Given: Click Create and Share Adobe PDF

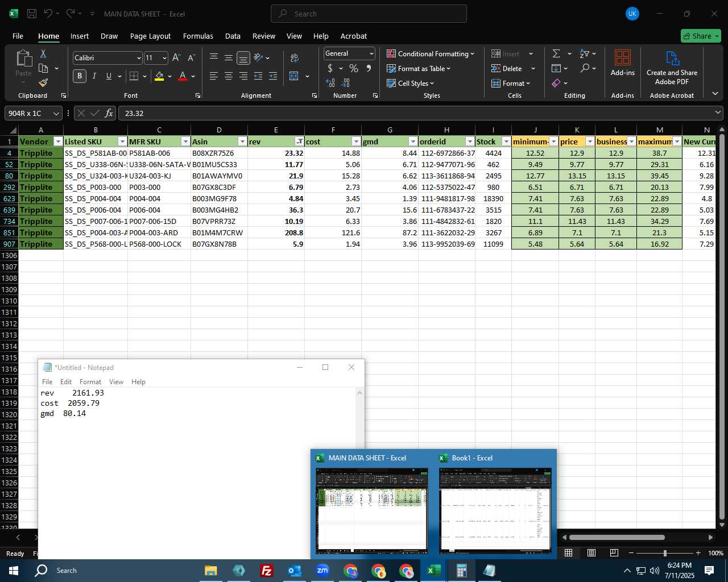Looking at the screenshot, I should 672,68.
